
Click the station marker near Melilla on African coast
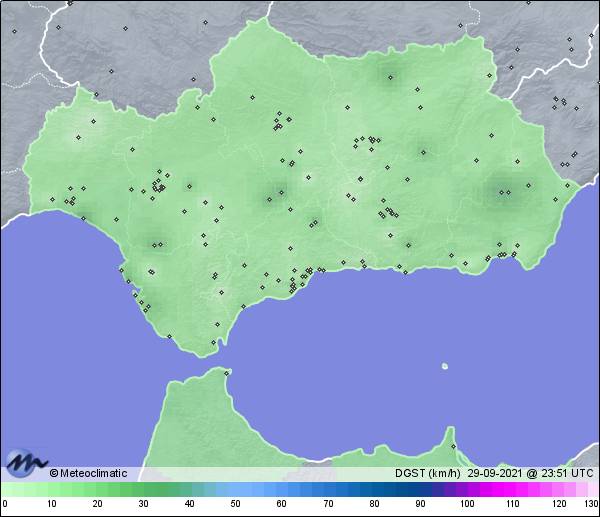click(x=453, y=445)
